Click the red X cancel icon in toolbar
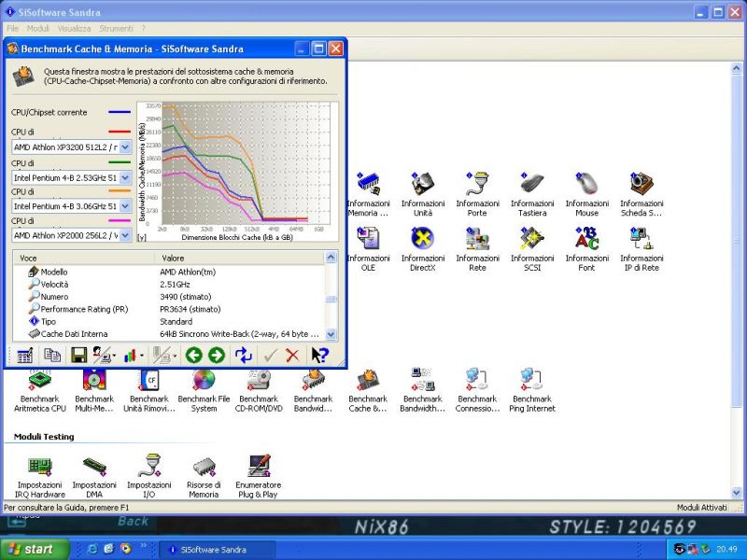This screenshot has height=560, width=747. point(292,356)
